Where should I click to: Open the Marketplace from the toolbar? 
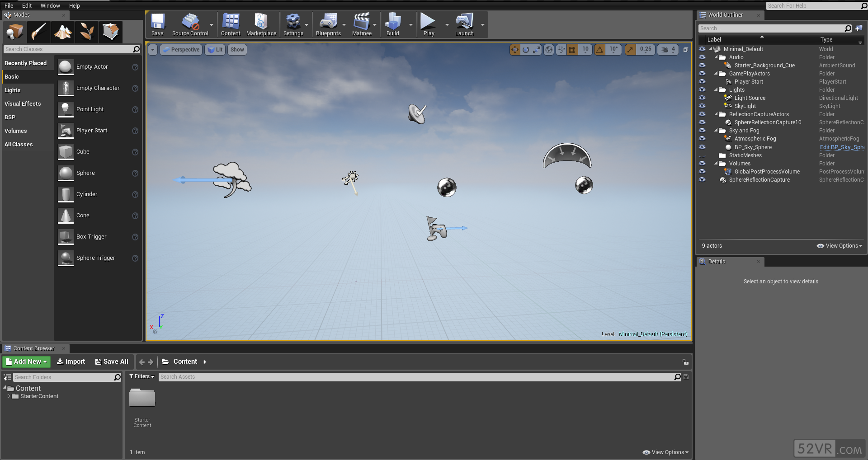[261, 25]
